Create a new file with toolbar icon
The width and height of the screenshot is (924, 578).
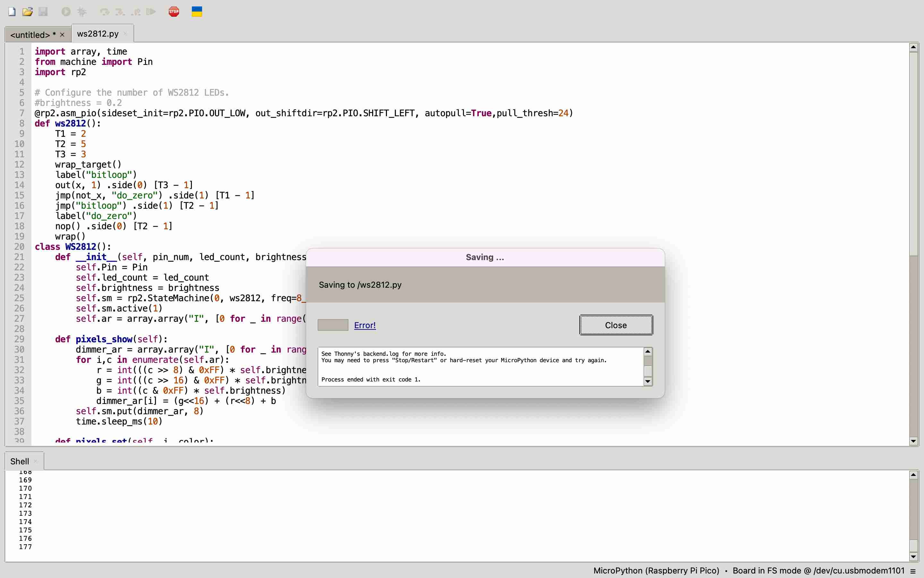(12, 12)
